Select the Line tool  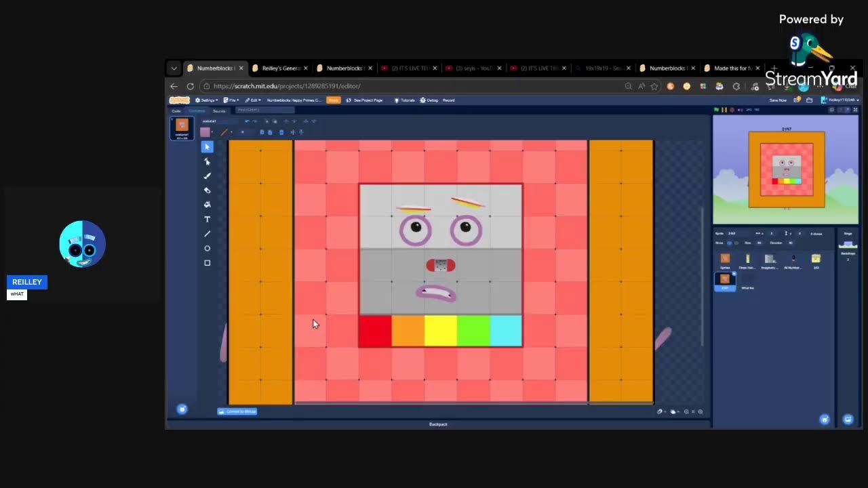(x=208, y=234)
